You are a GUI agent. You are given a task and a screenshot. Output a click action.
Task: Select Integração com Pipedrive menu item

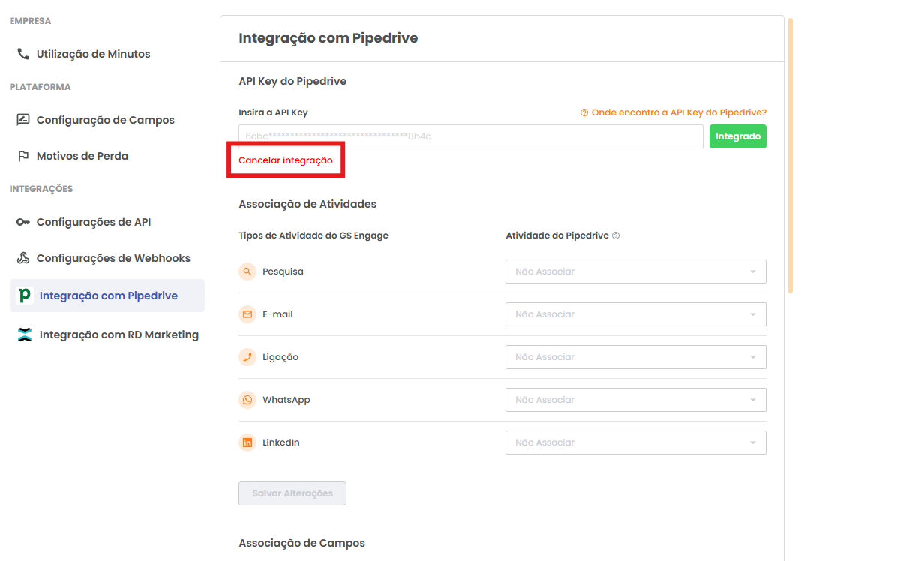pyautogui.click(x=106, y=295)
